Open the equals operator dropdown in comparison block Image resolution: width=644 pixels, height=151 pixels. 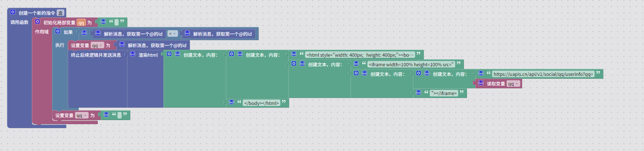pyautogui.click(x=172, y=34)
